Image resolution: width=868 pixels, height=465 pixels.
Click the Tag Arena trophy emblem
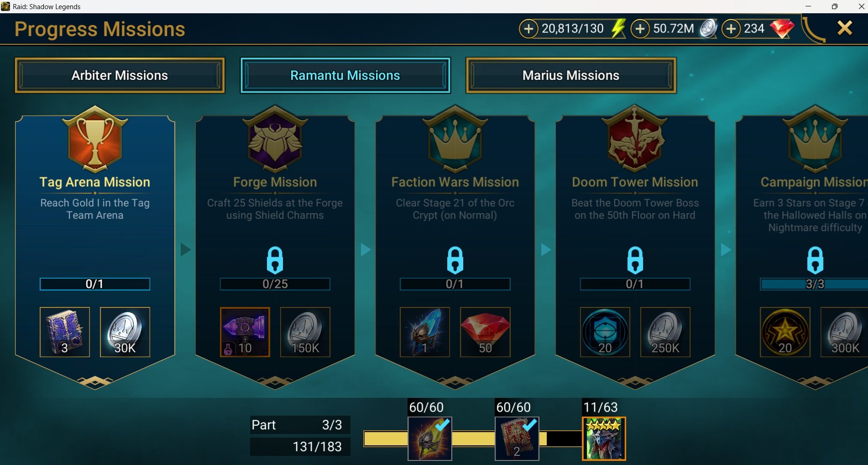click(95, 139)
